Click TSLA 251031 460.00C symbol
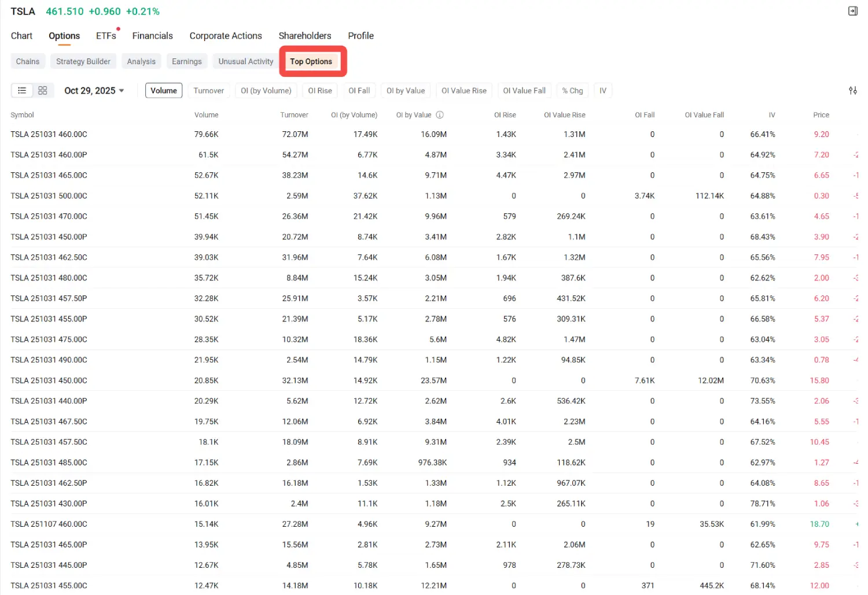868x595 pixels. (x=49, y=134)
